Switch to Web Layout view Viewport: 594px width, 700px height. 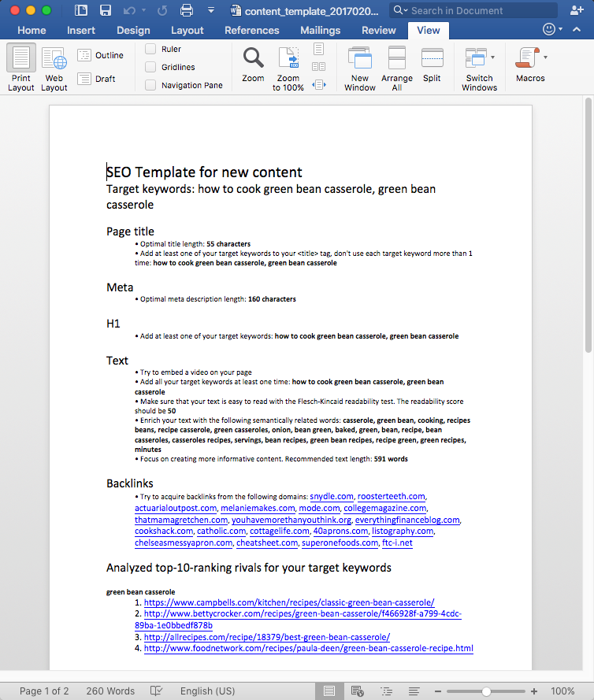(x=54, y=68)
